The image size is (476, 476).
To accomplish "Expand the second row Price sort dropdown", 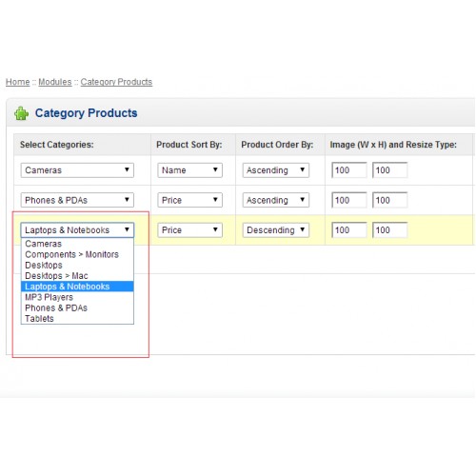I will [189, 200].
